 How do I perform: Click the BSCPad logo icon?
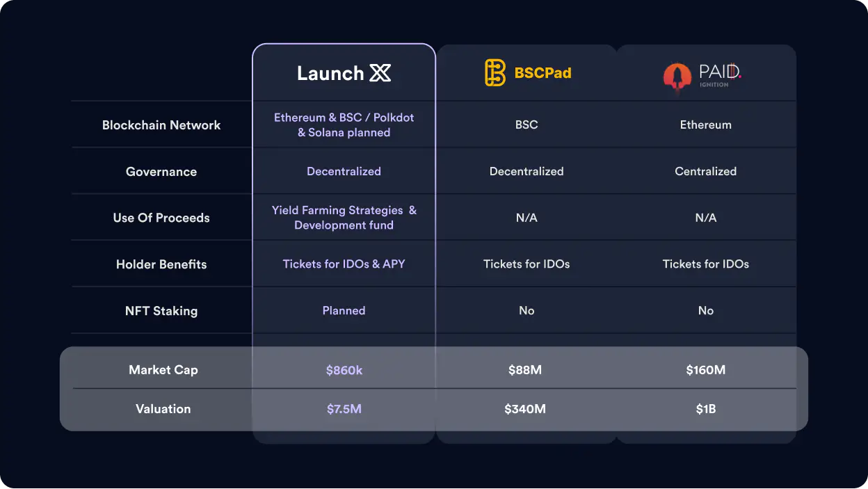click(495, 73)
